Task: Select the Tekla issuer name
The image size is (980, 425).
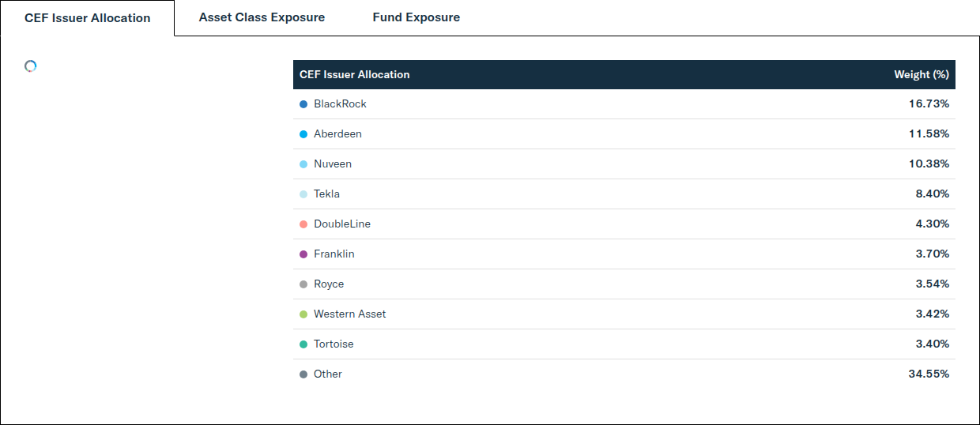Action: point(326,194)
